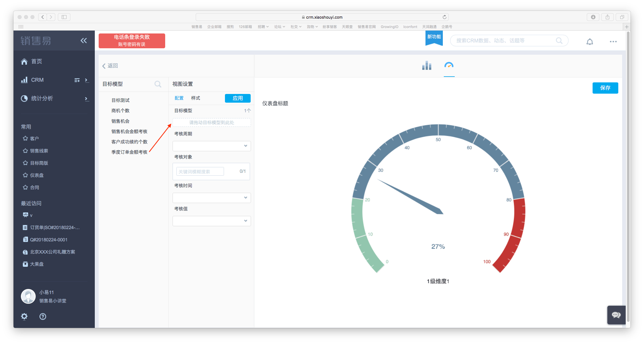Click the settings gear in sidebar
The width and height of the screenshot is (644, 344).
pyautogui.click(x=24, y=316)
